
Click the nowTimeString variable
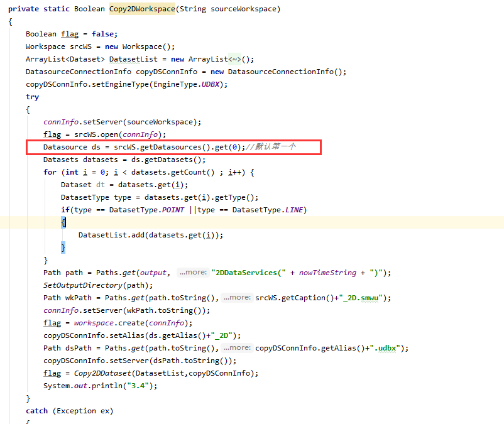coord(327,273)
